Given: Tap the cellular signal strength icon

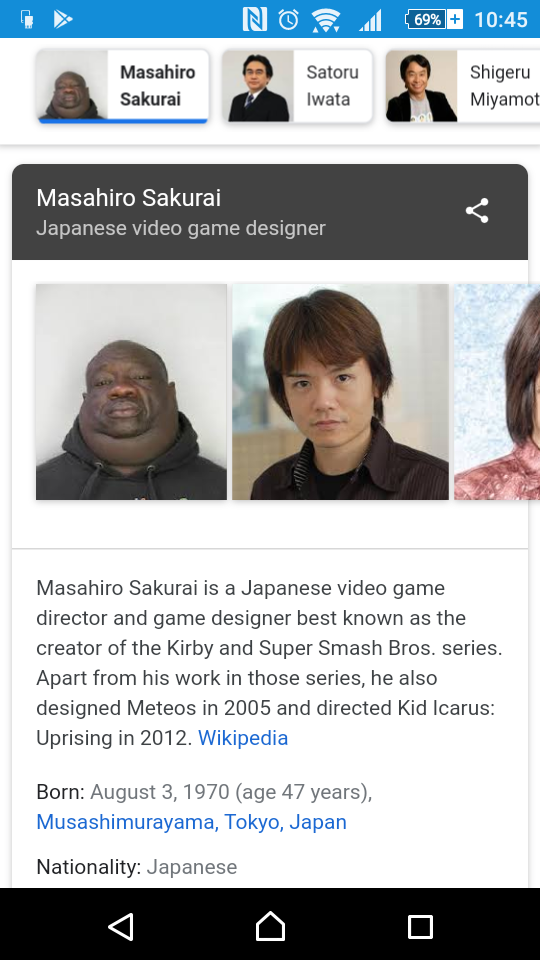Looking at the screenshot, I should (370, 20).
